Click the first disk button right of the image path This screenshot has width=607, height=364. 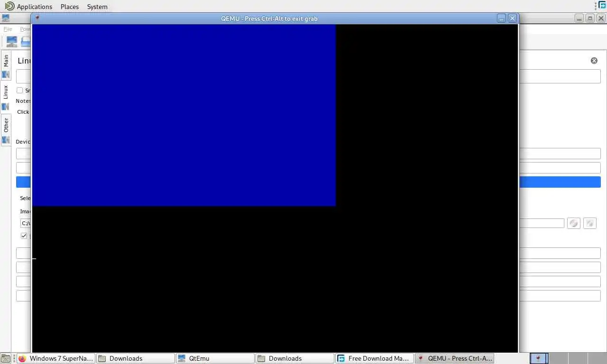574,223
